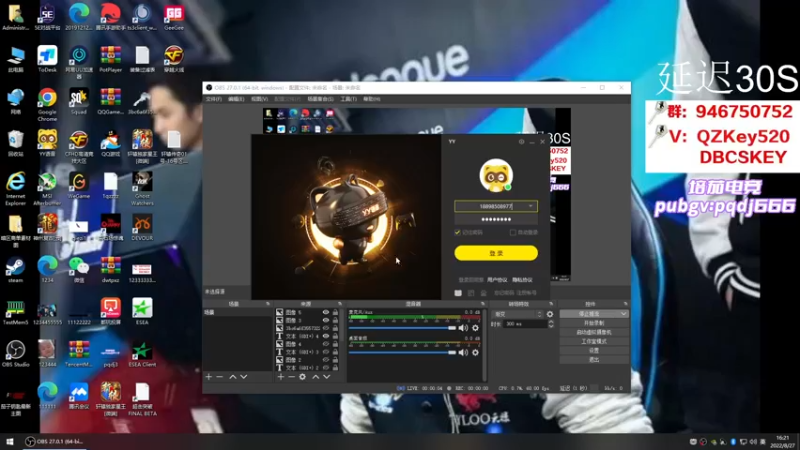Open the YY account history dropdown arrow
This screenshot has height=450, width=800.
[531, 206]
